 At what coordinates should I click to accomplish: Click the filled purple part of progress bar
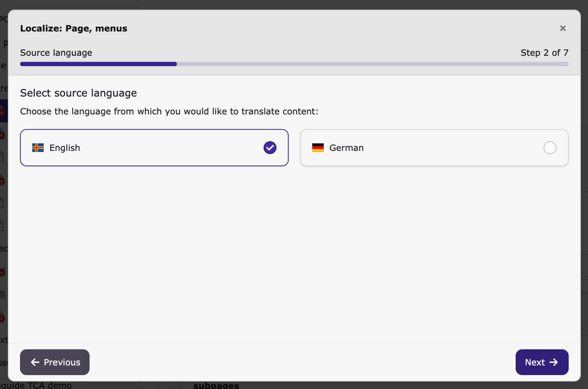pos(98,64)
